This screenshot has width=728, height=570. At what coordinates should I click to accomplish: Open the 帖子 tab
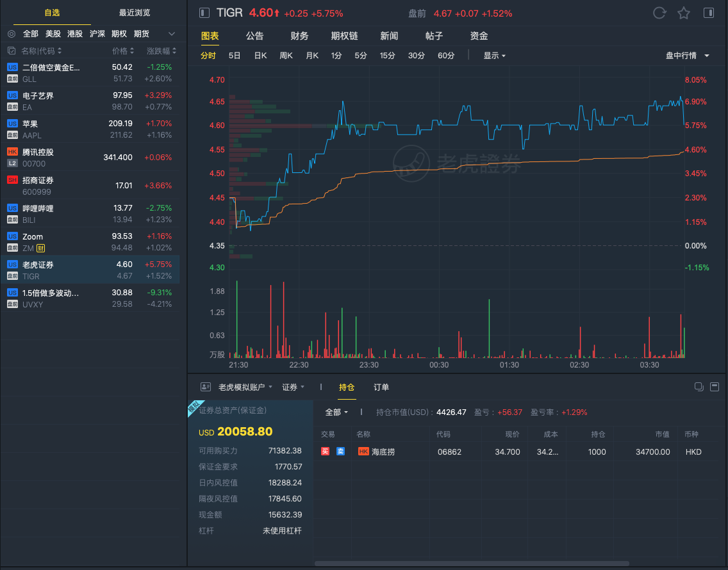click(x=434, y=36)
